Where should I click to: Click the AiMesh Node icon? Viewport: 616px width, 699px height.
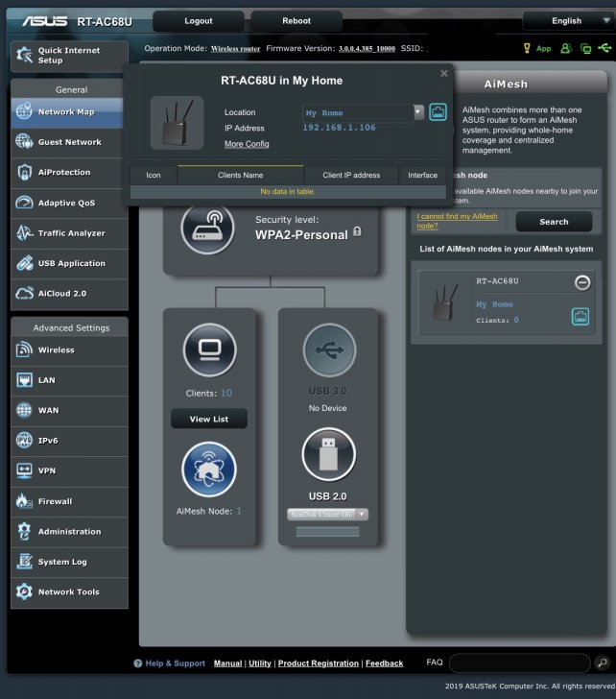point(209,470)
